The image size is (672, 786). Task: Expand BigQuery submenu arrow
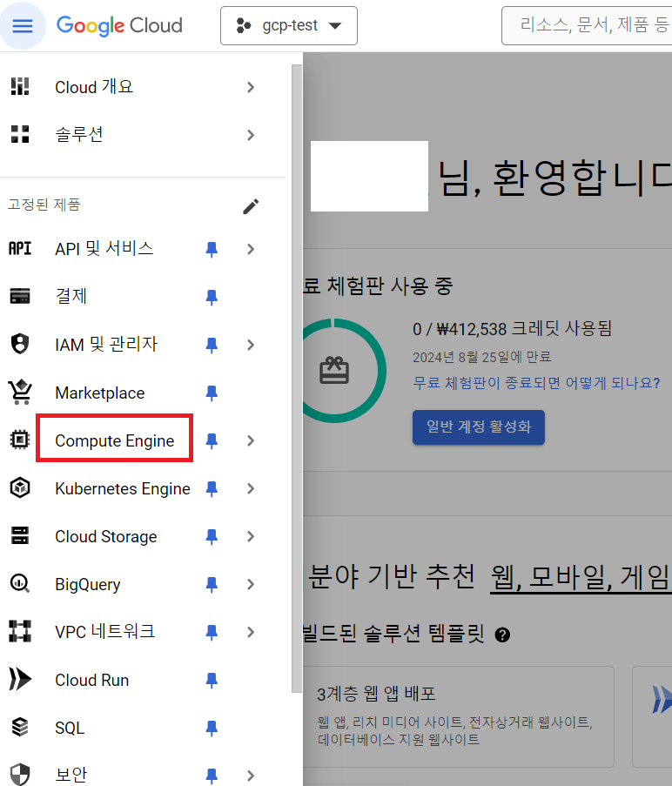251,584
